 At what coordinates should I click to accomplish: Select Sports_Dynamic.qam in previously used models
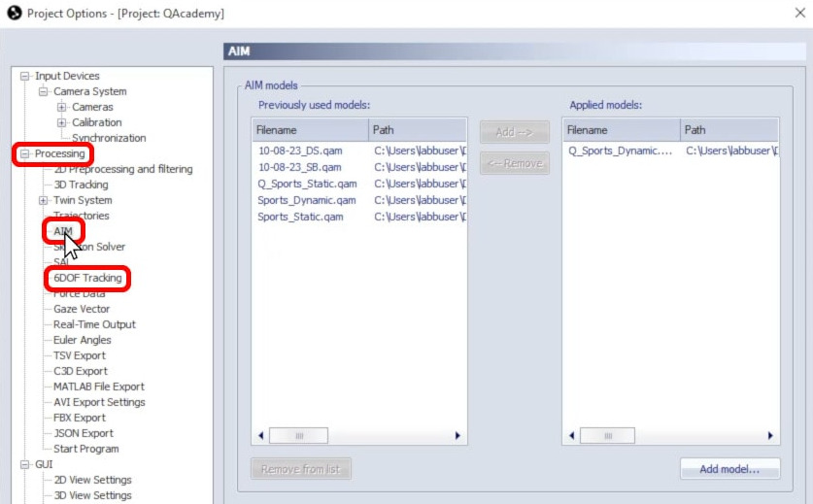pyautogui.click(x=306, y=200)
